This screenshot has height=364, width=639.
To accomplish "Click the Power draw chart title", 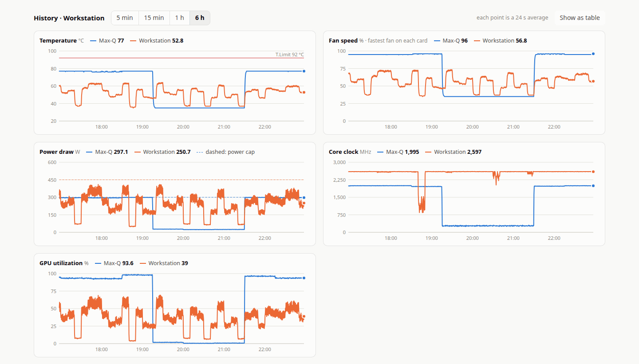I will click(56, 152).
